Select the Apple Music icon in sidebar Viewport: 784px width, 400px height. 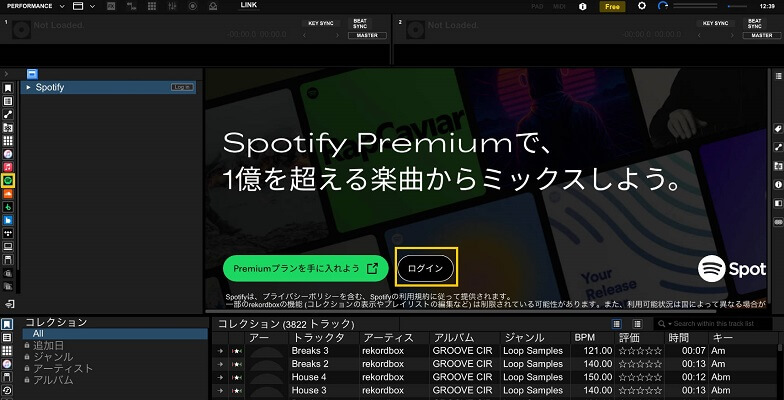point(8,166)
